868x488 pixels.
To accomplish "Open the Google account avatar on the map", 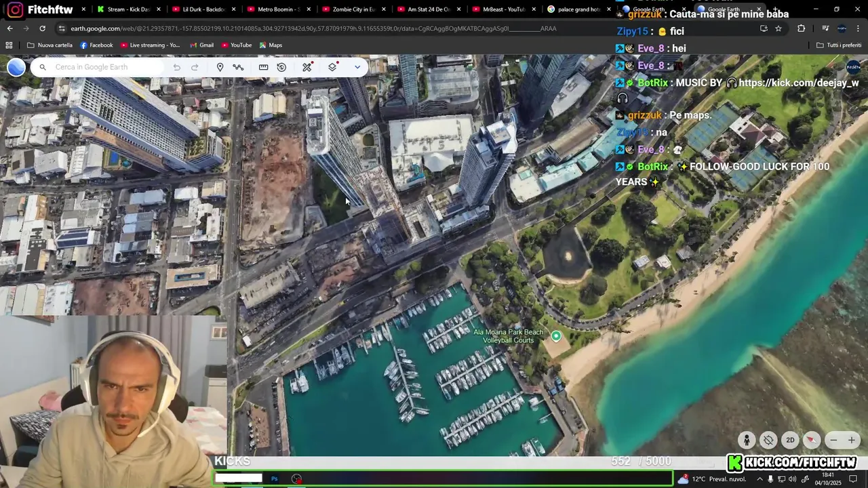I will [x=853, y=67].
